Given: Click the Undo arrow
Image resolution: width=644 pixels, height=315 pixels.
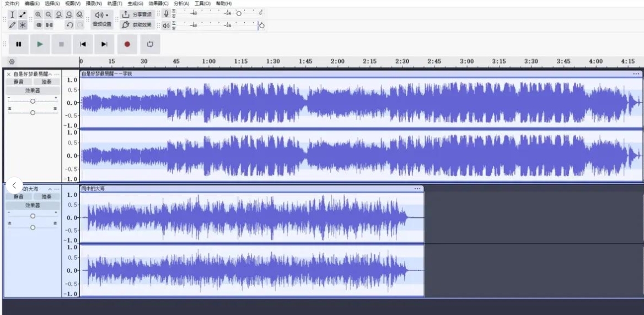Looking at the screenshot, I should coord(70,25).
